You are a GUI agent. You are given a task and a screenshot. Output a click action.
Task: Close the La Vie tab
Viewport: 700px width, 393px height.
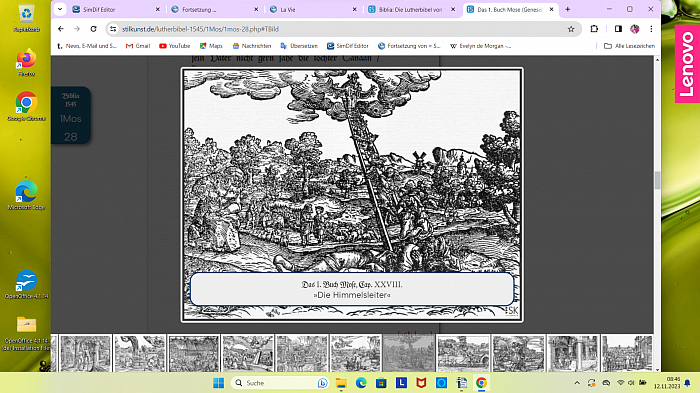pos(354,9)
